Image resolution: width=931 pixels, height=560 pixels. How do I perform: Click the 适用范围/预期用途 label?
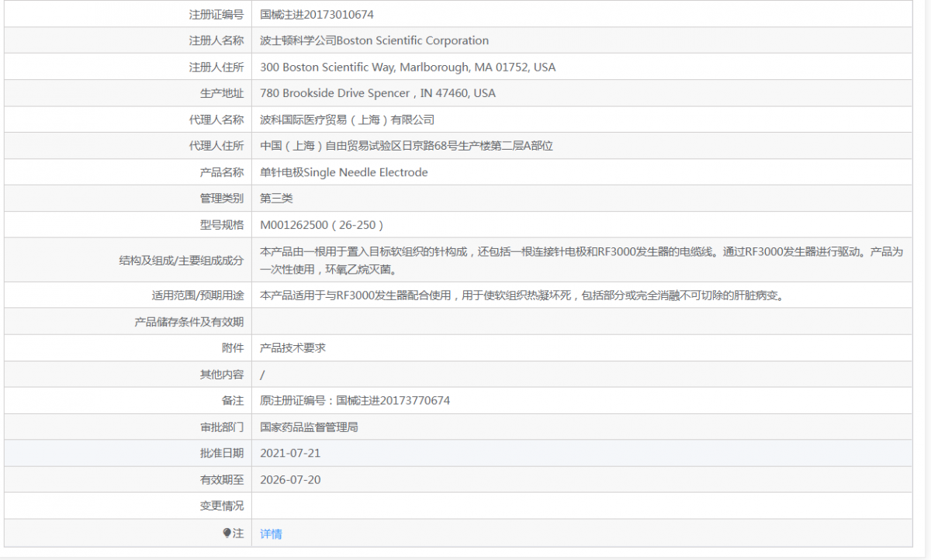(x=198, y=296)
